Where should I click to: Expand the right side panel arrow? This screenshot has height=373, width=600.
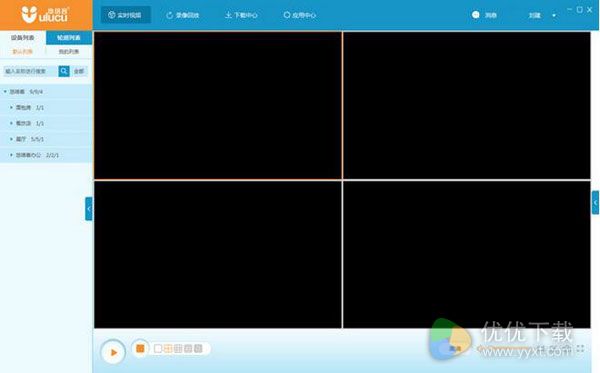point(595,202)
